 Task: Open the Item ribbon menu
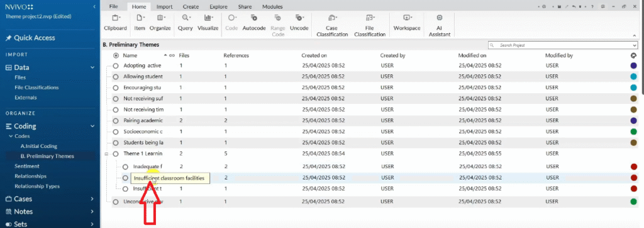pyautogui.click(x=140, y=23)
